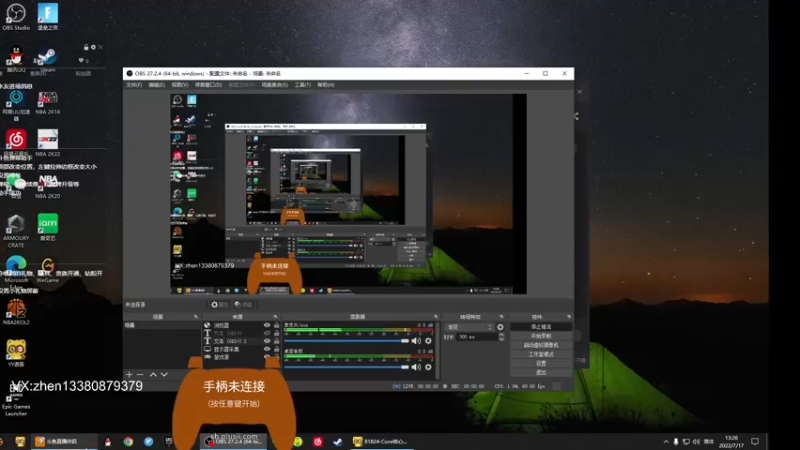The image size is (800, 450).
Task: Click the 停止推流 button
Action: pos(541,327)
